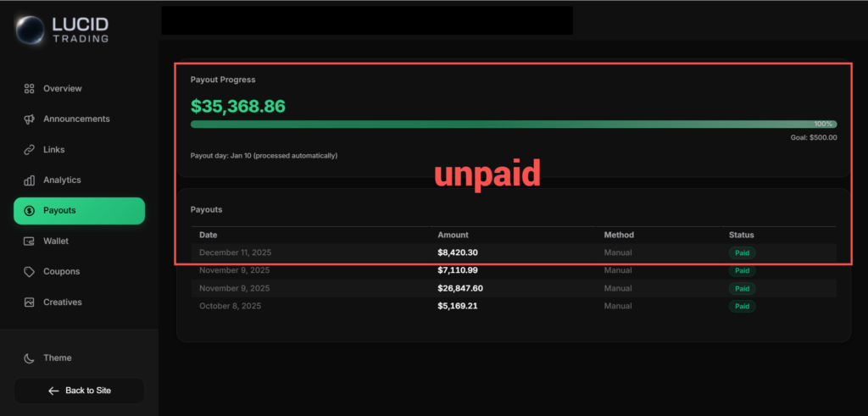Click the Overview grid icon
The width and height of the screenshot is (868, 416).
click(x=29, y=89)
